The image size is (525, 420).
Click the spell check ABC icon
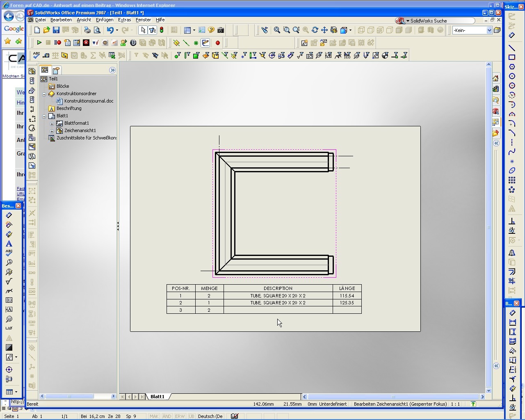coord(37,55)
